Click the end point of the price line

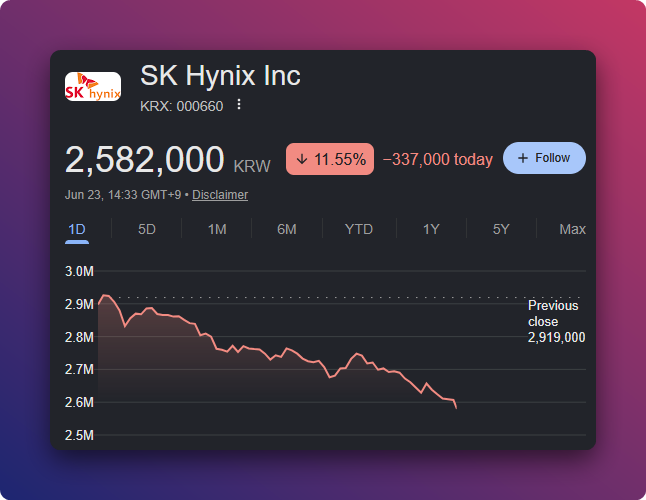tap(456, 408)
